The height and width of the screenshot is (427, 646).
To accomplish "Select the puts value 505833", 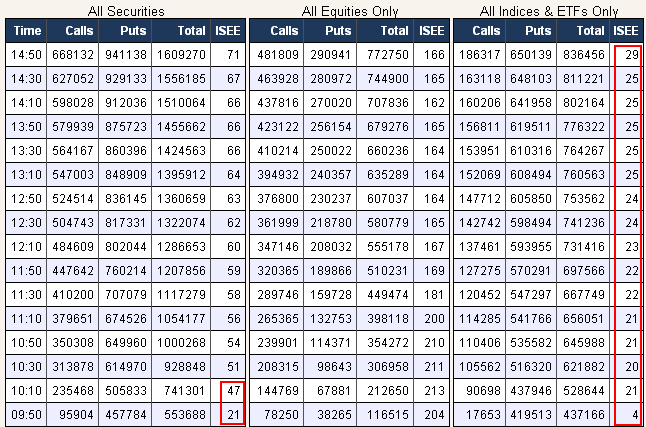I will click(x=125, y=390).
